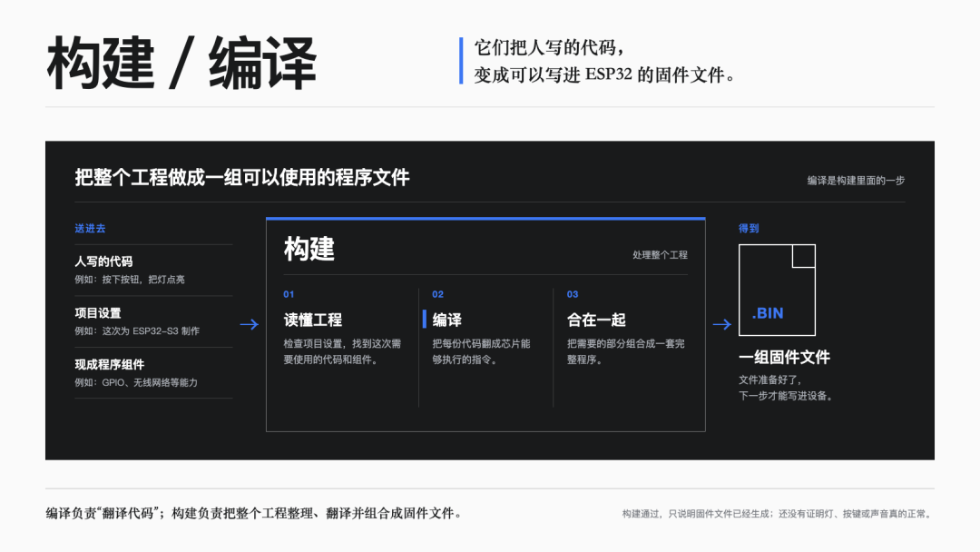Select the item 现成程序组件
This screenshot has width=980, height=552.
[x=110, y=364]
